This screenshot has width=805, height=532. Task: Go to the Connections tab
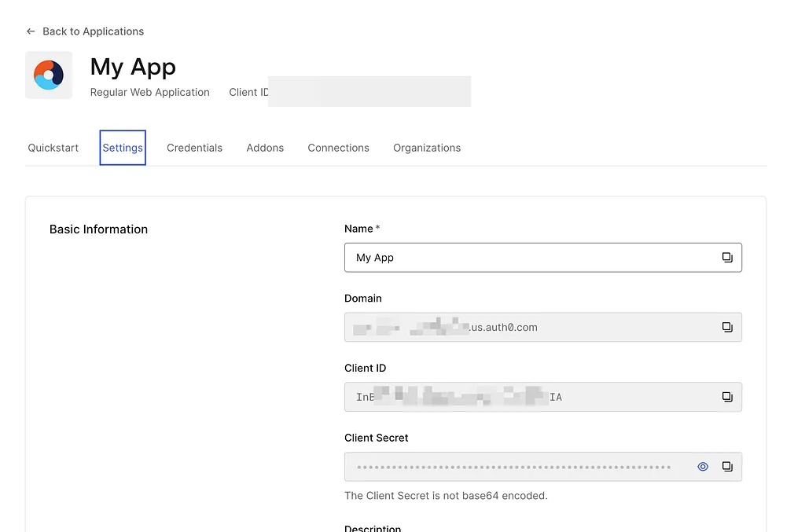click(338, 148)
